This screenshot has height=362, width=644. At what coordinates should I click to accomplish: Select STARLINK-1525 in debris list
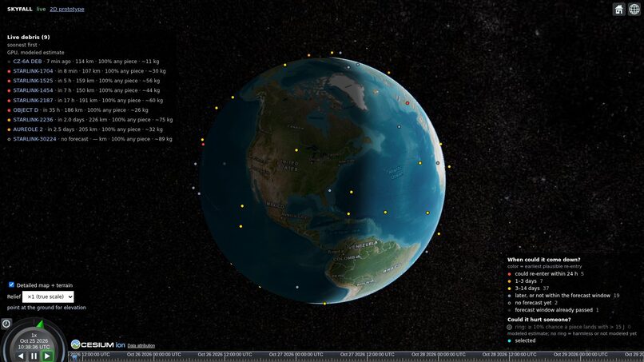point(33,81)
